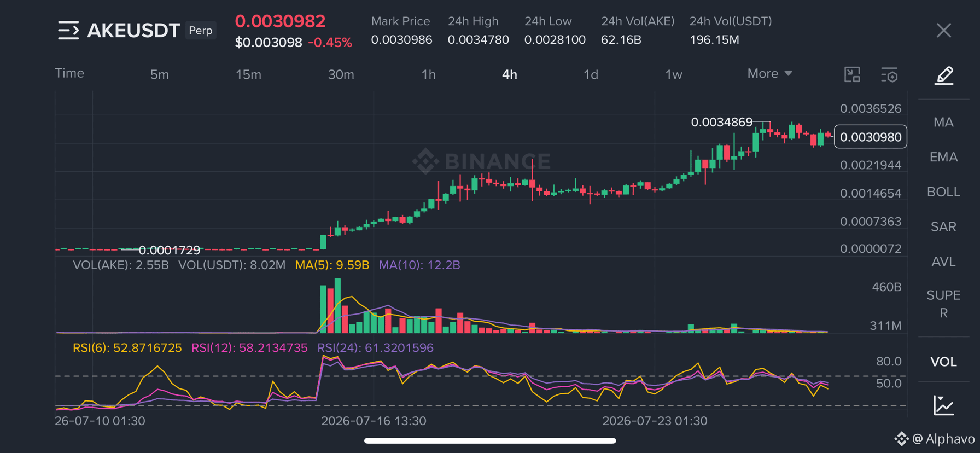
Task: Select the 5m timeframe
Action: click(x=160, y=74)
